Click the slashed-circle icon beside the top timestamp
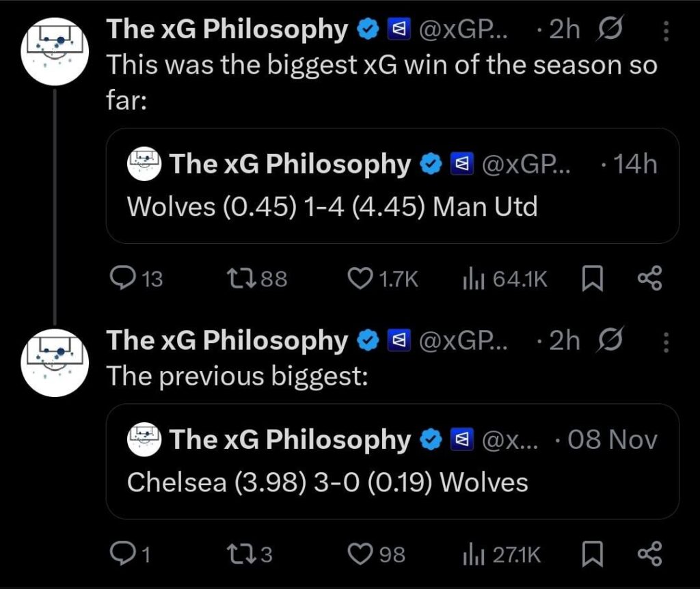This screenshot has height=589, width=700. [x=610, y=29]
